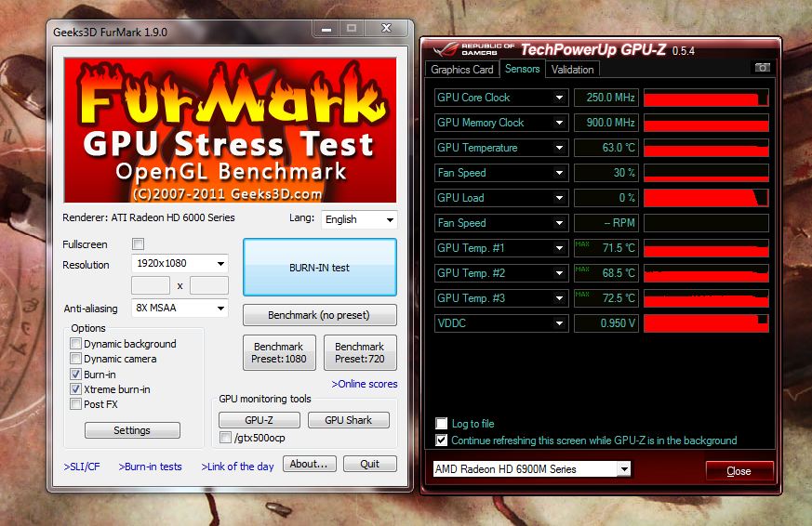Toggle Dynamic background option
Image resolution: width=812 pixels, height=526 pixels.
click(75, 344)
